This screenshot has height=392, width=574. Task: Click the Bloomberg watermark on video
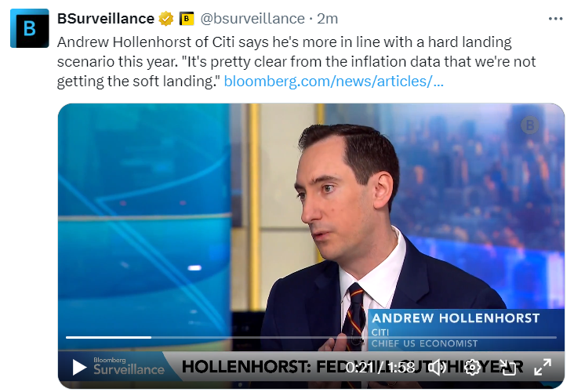(x=531, y=125)
